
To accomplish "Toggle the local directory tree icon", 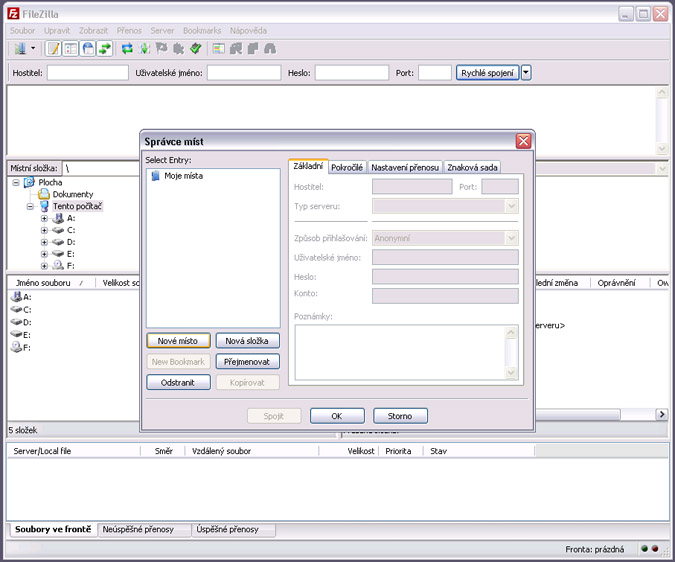I will coord(71,49).
